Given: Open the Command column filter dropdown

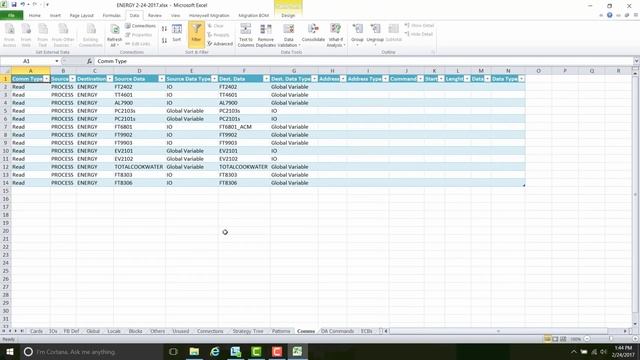Looking at the screenshot, I should [x=420, y=79].
